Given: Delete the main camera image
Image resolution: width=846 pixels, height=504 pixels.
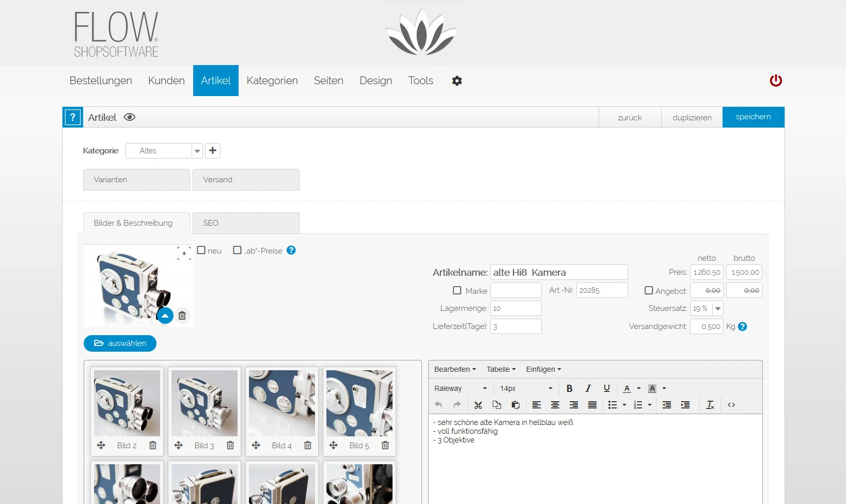Looking at the screenshot, I should coord(182,316).
